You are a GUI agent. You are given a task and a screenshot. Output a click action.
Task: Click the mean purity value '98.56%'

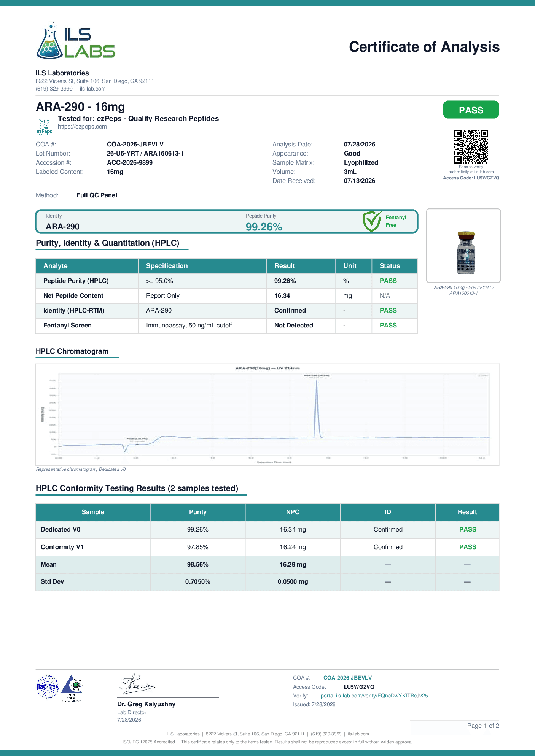tap(198, 564)
